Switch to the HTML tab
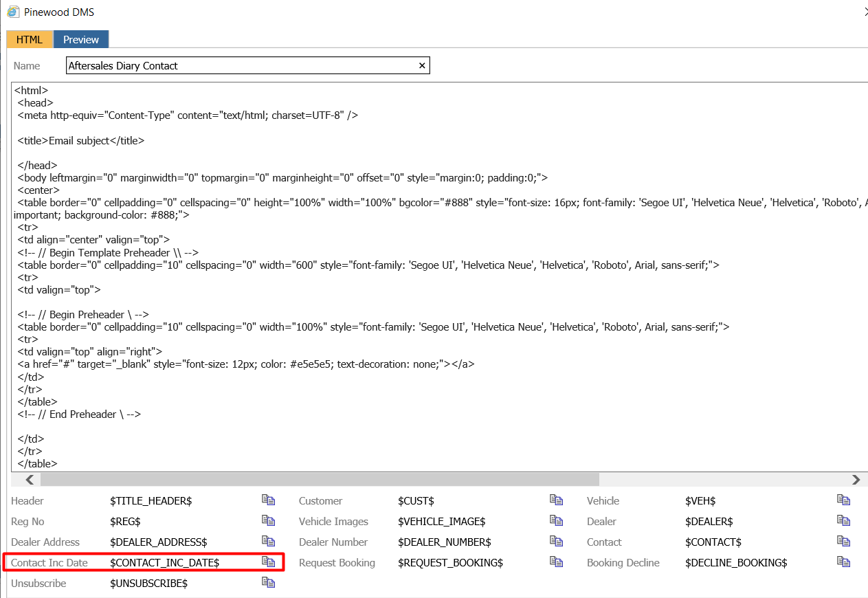 pos(30,39)
